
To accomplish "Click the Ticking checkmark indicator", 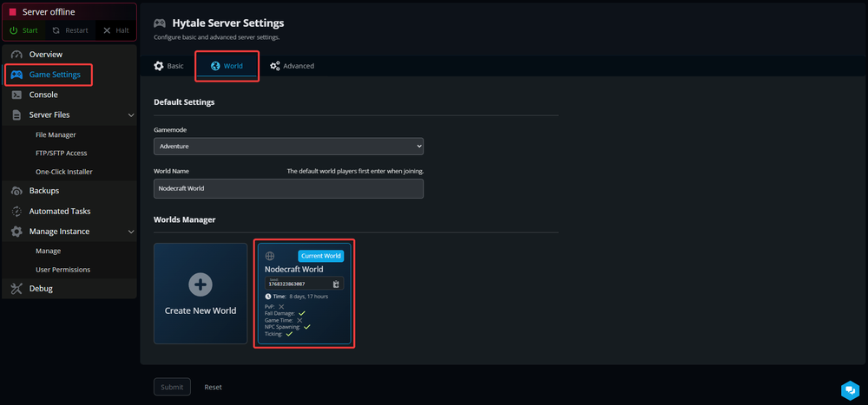I will pos(289,334).
